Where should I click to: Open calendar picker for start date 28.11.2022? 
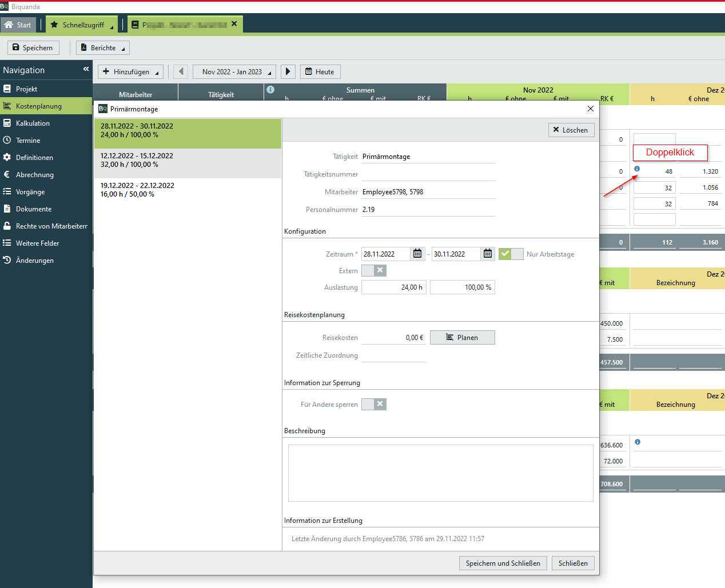417,254
